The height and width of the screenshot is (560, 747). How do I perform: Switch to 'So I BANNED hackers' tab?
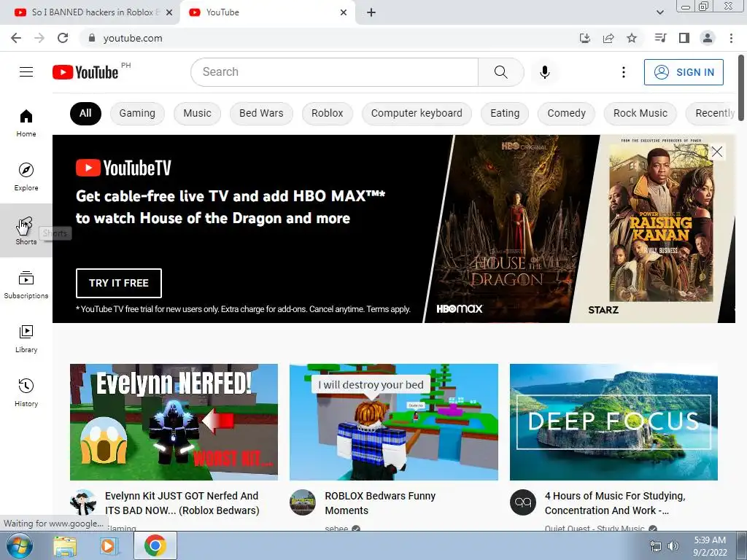90,12
